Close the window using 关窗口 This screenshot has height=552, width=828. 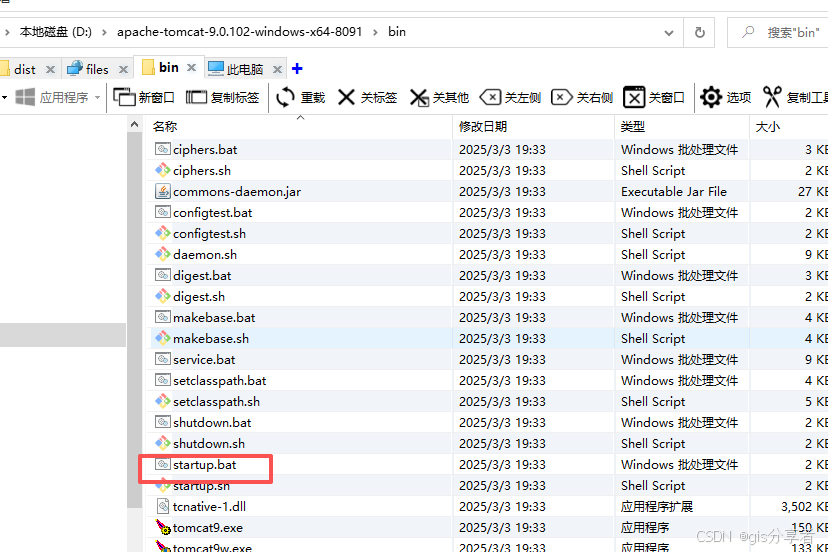pyautogui.click(x=654, y=97)
